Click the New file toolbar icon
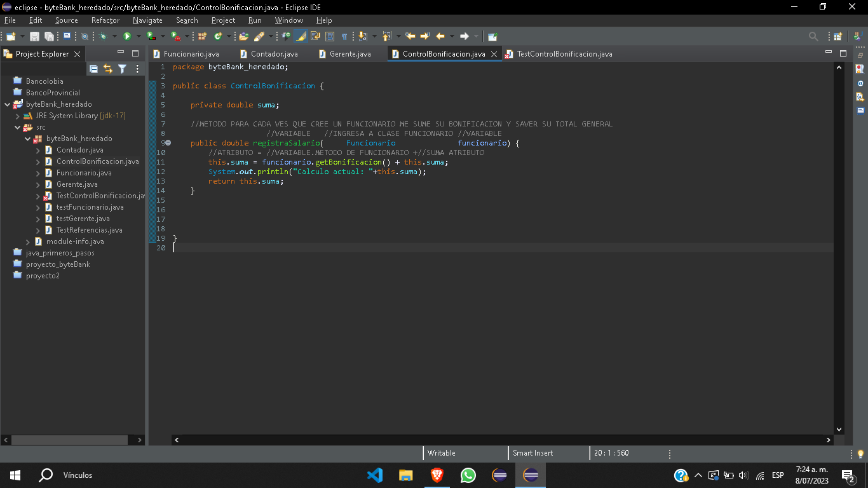This screenshot has width=868, height=488. coord(11,36)
